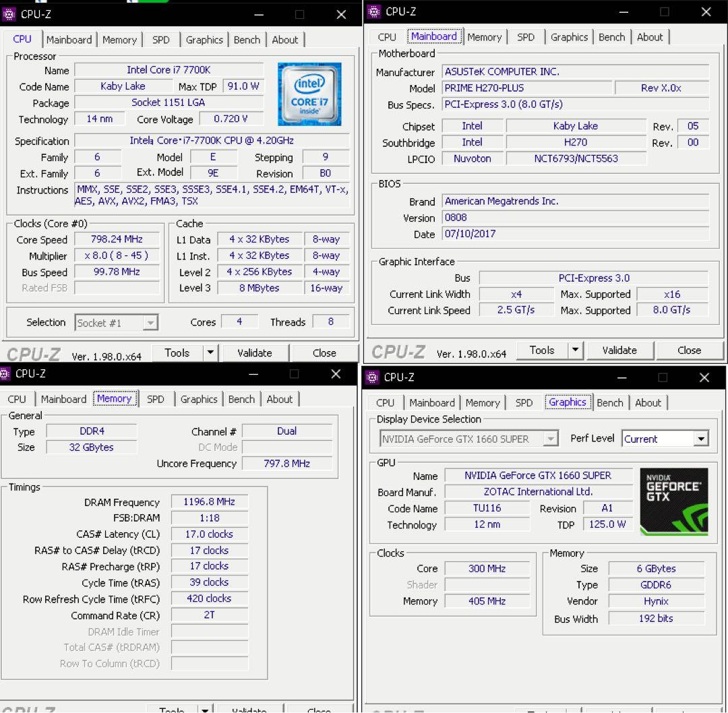Click the NVIDIA GeForce GTX logo image

point(673,501)
